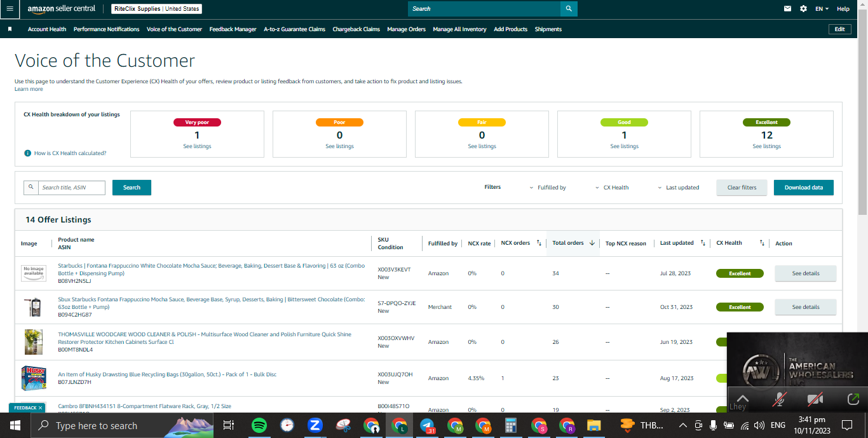This screenshot has height=438, width=868.
Task: Go to Voice of the Customer tab
Action: [174, 29]
